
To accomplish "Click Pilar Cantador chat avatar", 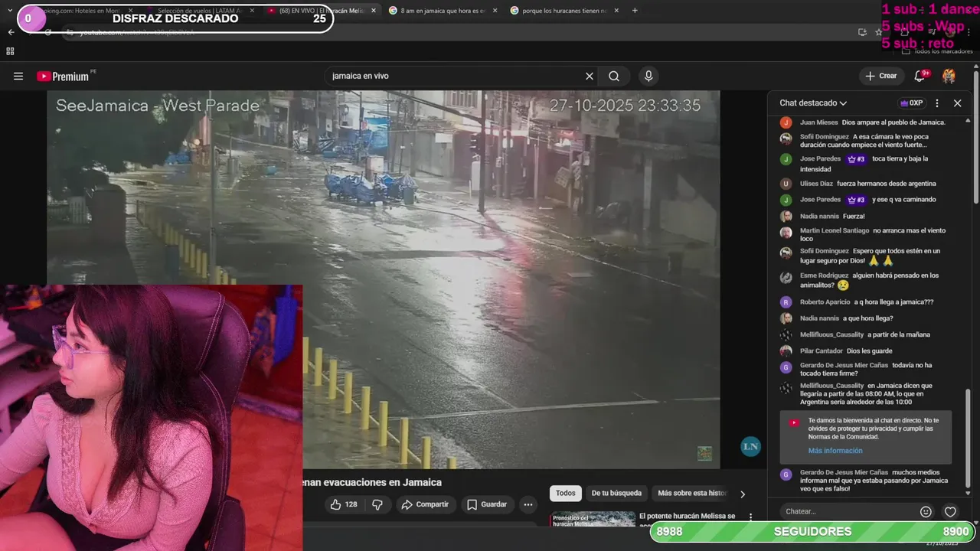I will pos(786,351).
